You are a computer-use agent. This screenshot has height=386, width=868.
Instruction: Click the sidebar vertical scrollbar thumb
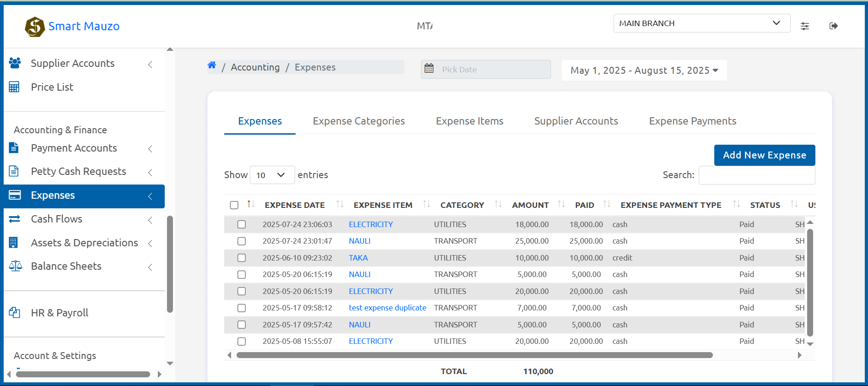click(170, 264)
